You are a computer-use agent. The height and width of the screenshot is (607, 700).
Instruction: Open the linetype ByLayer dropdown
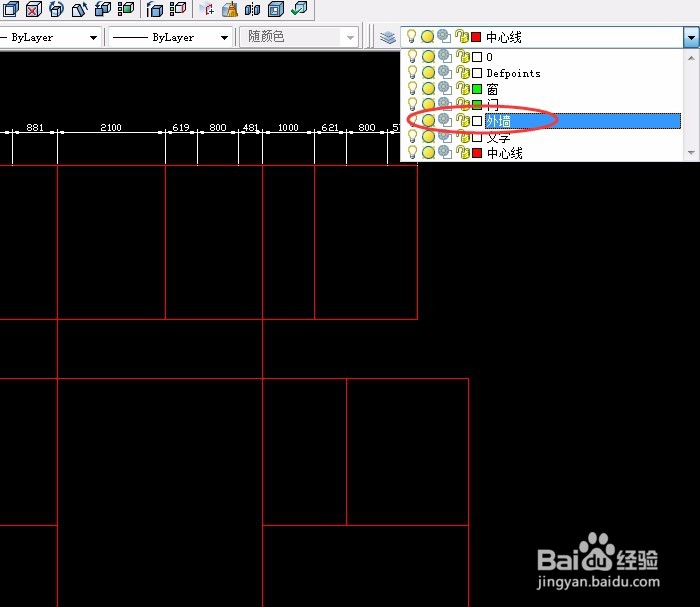pos(224,37)
